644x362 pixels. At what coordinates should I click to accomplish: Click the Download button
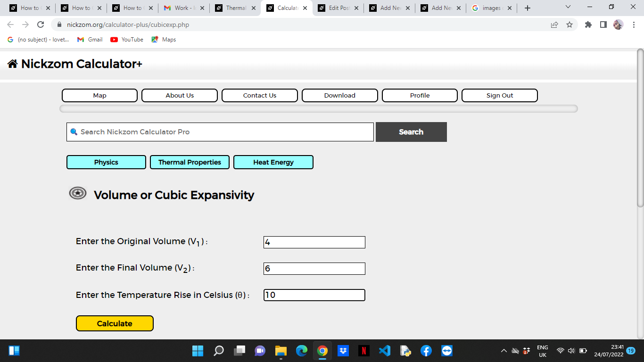(x=340, y=95)
